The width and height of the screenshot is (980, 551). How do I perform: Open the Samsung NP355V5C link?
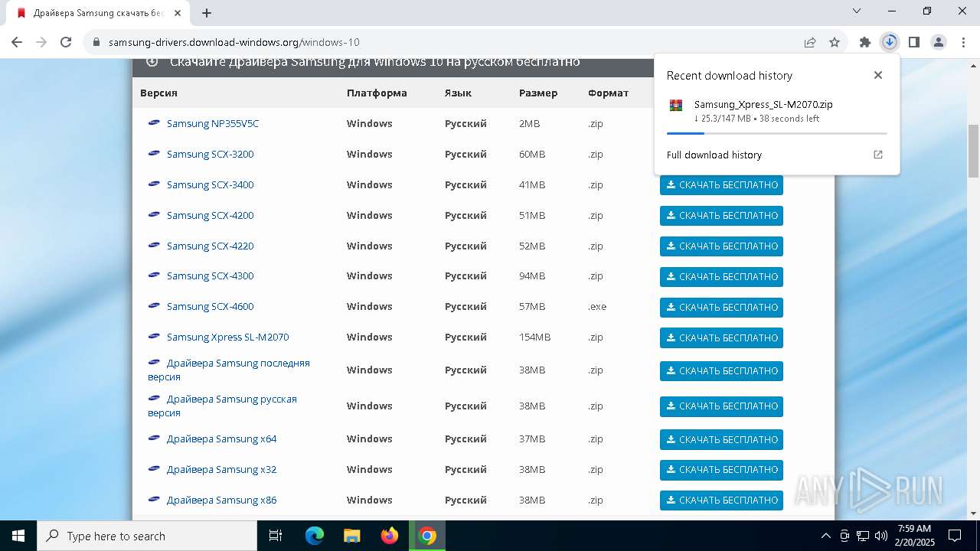[213, 123]
